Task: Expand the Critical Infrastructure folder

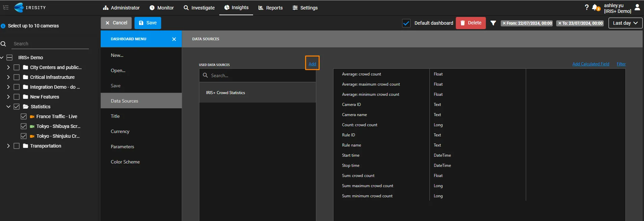Action: tap(8, 77)
